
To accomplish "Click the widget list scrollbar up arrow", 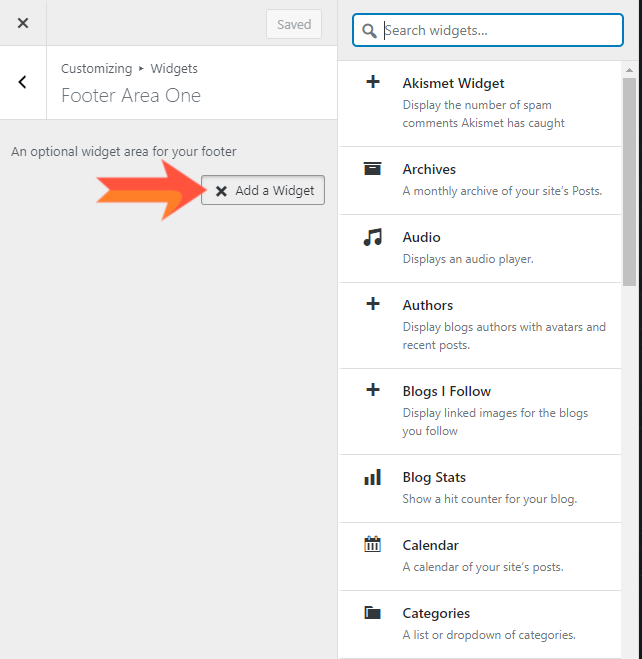I will tap(629, 70).
